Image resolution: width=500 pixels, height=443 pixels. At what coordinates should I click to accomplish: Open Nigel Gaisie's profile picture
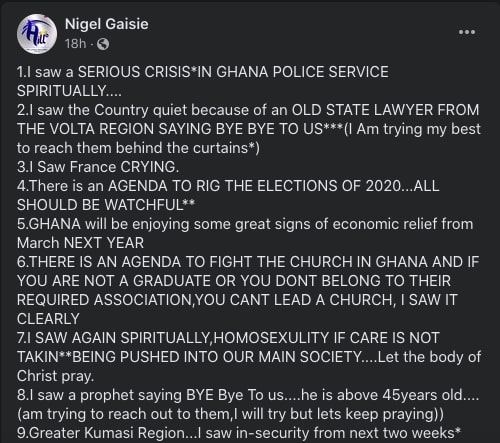pos(37,34)
